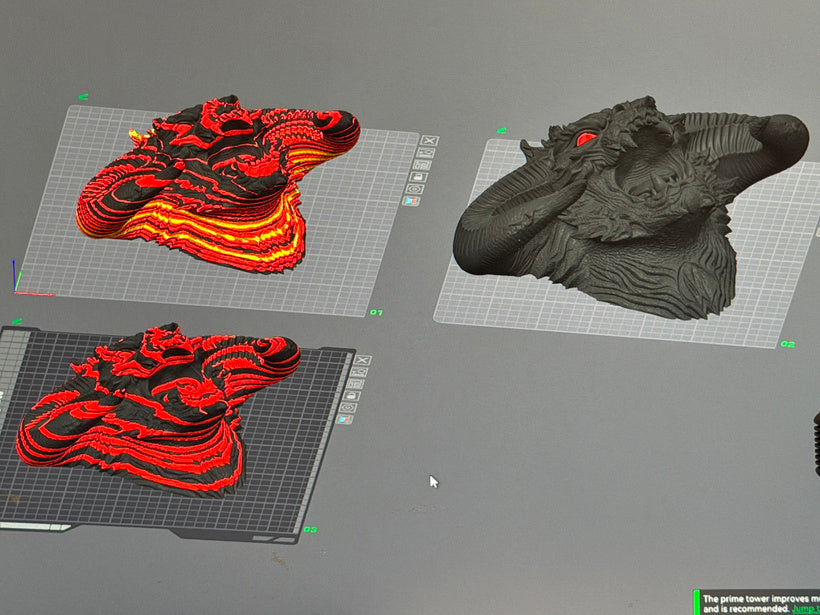Viewport: 820px width, 615px height.
Task: Click the green plate name icon above plate 02
Action: (x=502, y=130)
